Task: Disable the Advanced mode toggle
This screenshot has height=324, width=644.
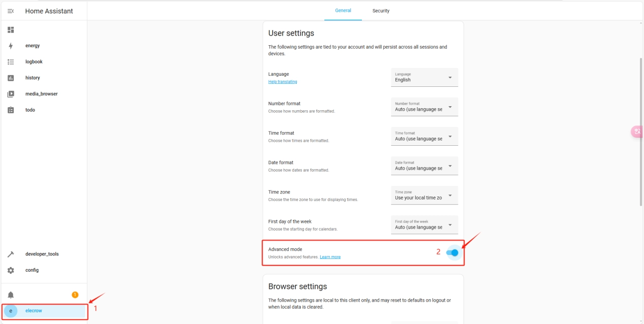Action: 452,252
